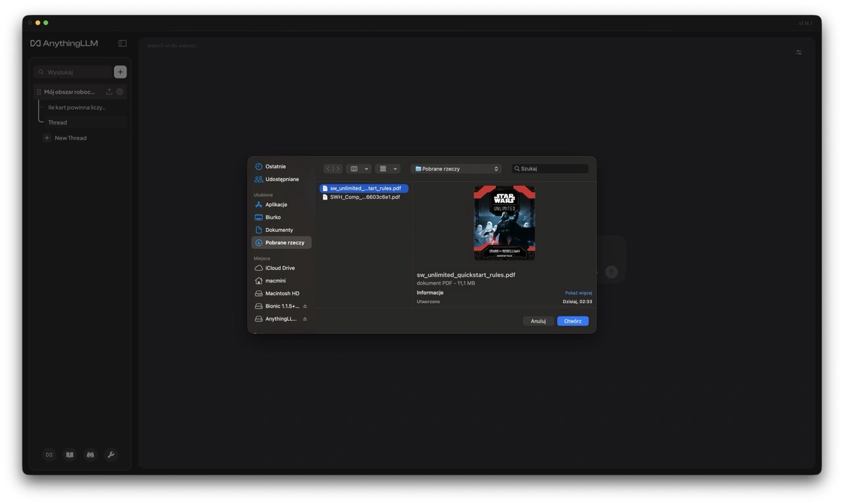Viewport: 844px width, 504px height.
Task: Click the send arrow button in the chat
Action: (612, 272)
